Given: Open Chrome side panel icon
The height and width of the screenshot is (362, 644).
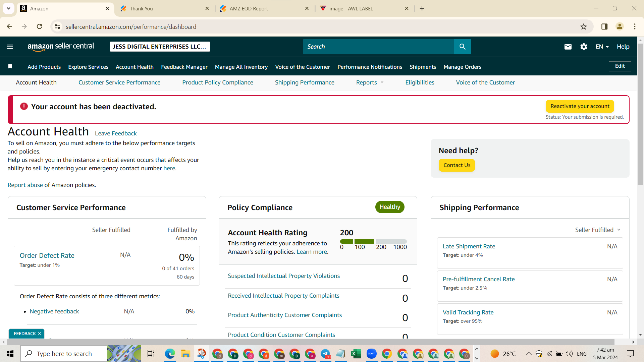Looking at the screenshot, I should pos(604,26).
